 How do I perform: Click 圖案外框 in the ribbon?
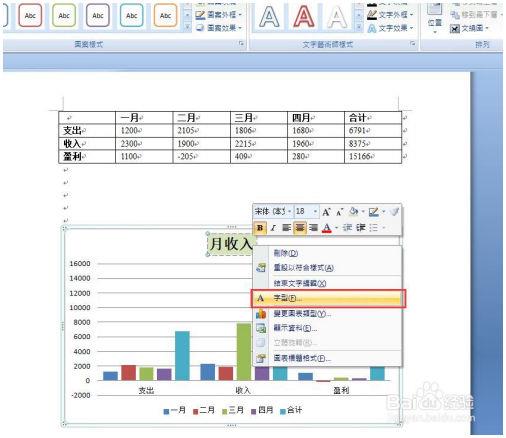point(219,15)
